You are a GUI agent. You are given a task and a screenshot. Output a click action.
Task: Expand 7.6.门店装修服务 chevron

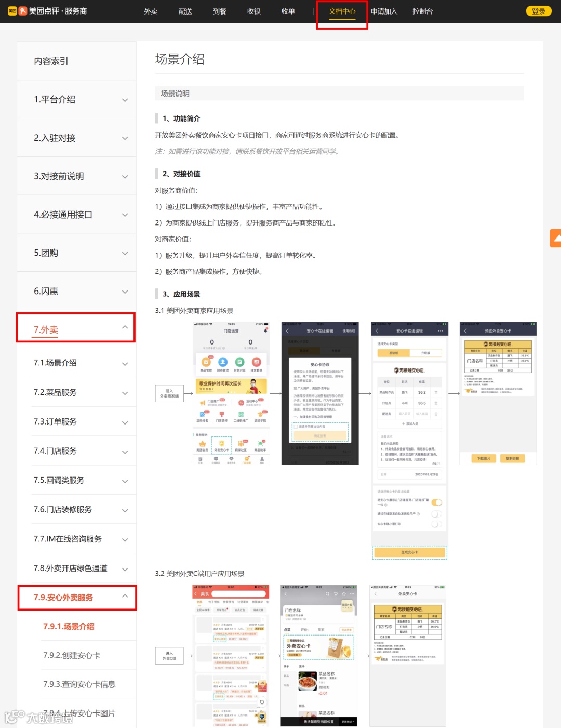pyautogui.click(x=125, y=511)
